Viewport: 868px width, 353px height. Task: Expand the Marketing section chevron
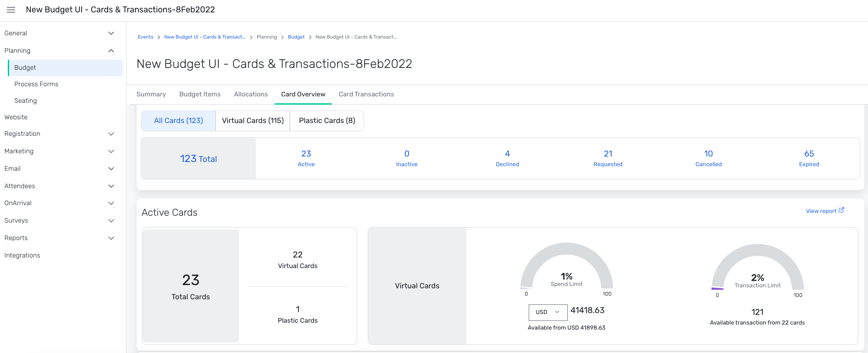pos(111,151)
